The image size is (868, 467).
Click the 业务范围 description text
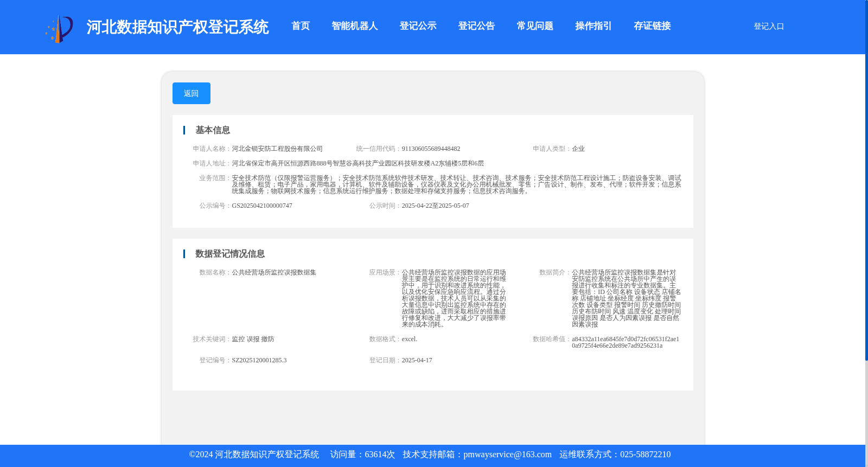pos(456,184)
